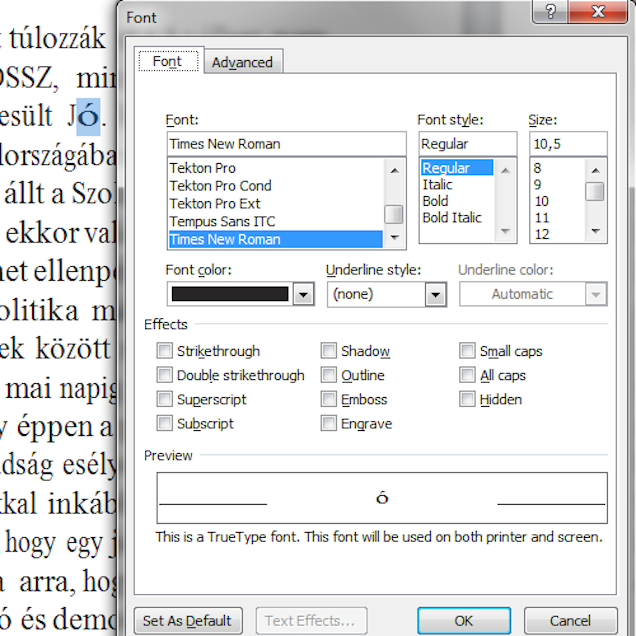Enable the Emboss effect checkbox
Screen dimensions: 636x636
[329, 399]
